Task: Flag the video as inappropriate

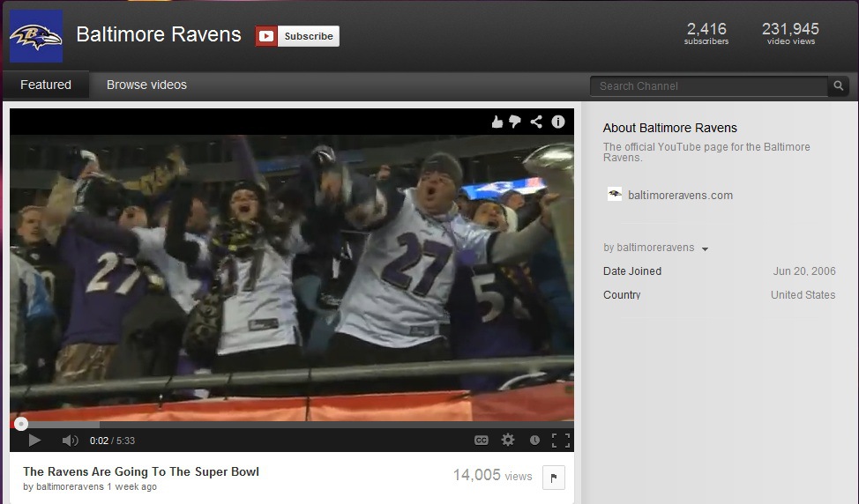Action: [x=553, y=478]
